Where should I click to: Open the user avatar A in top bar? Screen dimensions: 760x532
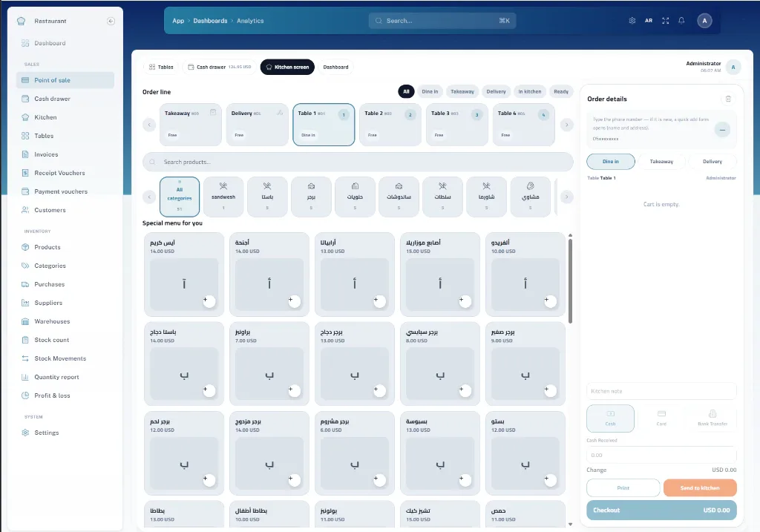[704, 21]
